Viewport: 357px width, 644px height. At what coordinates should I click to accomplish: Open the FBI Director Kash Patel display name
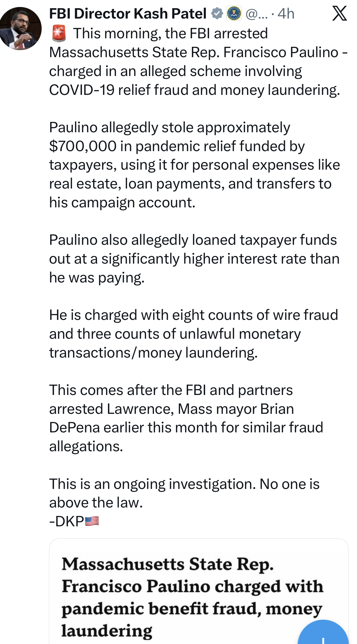tap(128, 14)
